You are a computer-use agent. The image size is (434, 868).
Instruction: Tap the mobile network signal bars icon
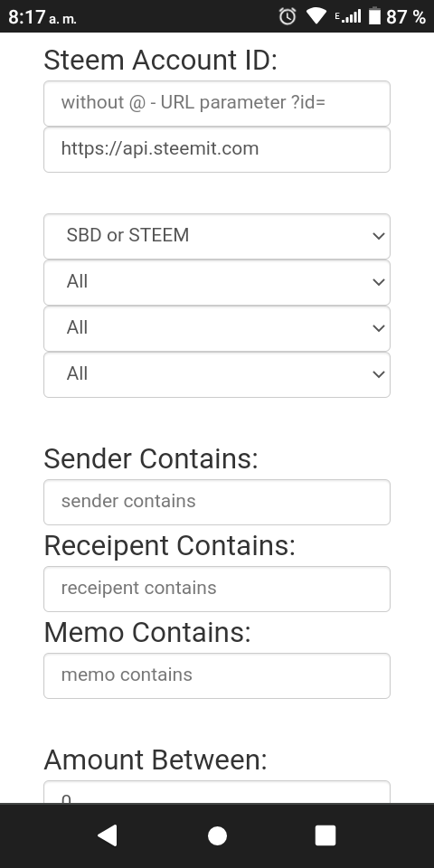pyautogui.click(x=348, y=16)
